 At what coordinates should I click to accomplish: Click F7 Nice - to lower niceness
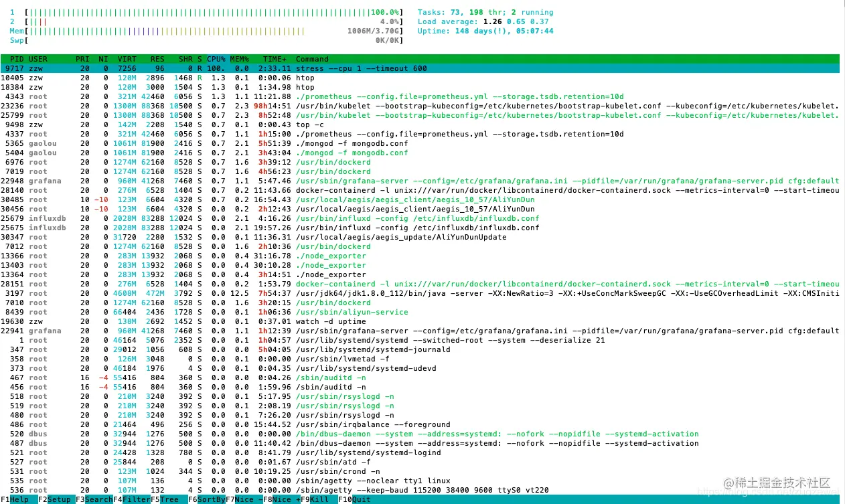[244, 499]
